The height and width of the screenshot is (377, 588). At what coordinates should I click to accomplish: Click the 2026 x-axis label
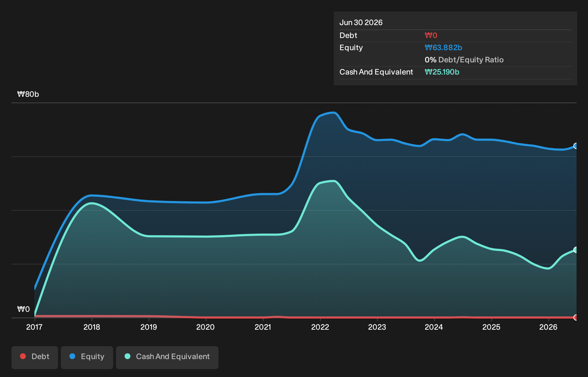point(548,327)
